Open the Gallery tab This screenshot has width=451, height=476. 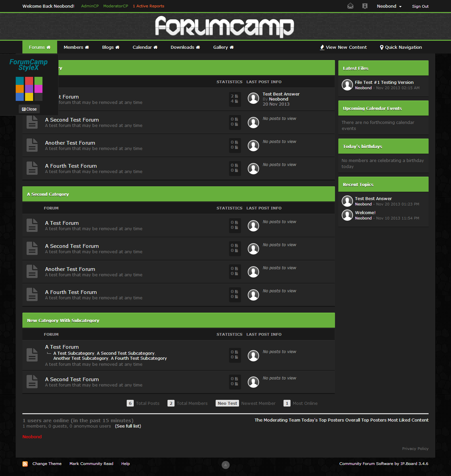point(223,47)
